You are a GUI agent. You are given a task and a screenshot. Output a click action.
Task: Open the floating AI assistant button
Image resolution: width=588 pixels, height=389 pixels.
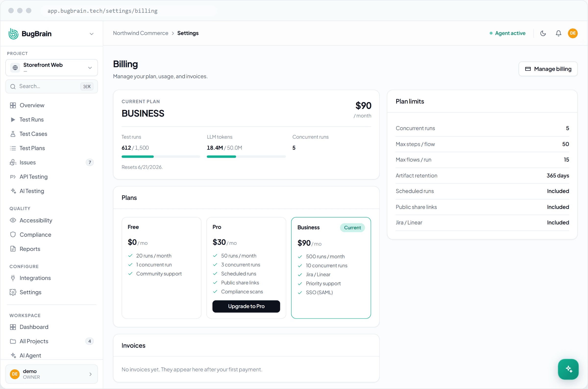pyautogui.click(x=568, y=369)
